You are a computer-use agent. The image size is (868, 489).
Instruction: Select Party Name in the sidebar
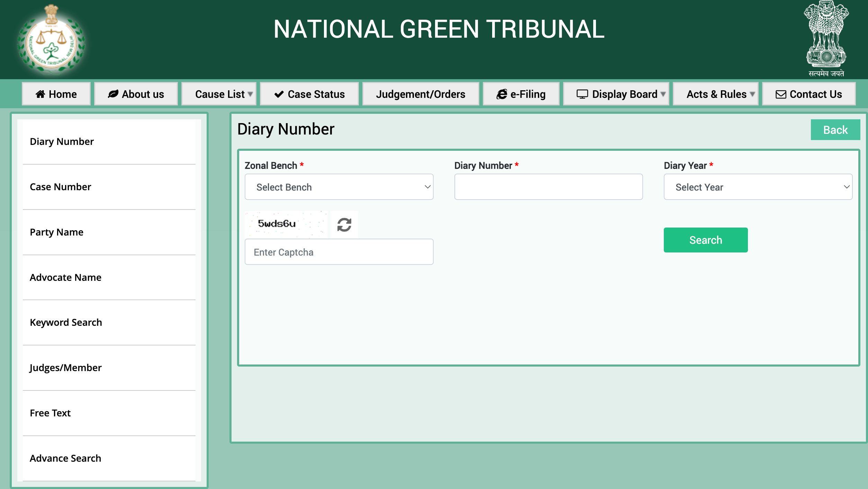(57, 232)
